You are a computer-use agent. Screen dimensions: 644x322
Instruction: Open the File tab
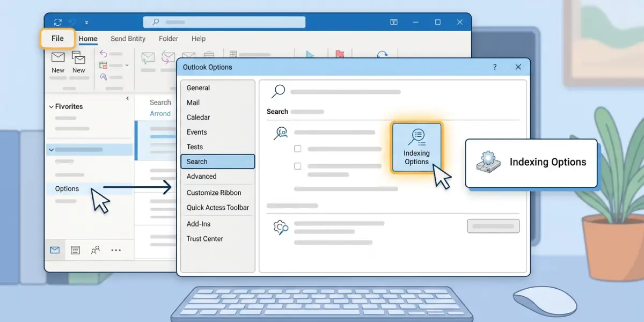(57, 38)
